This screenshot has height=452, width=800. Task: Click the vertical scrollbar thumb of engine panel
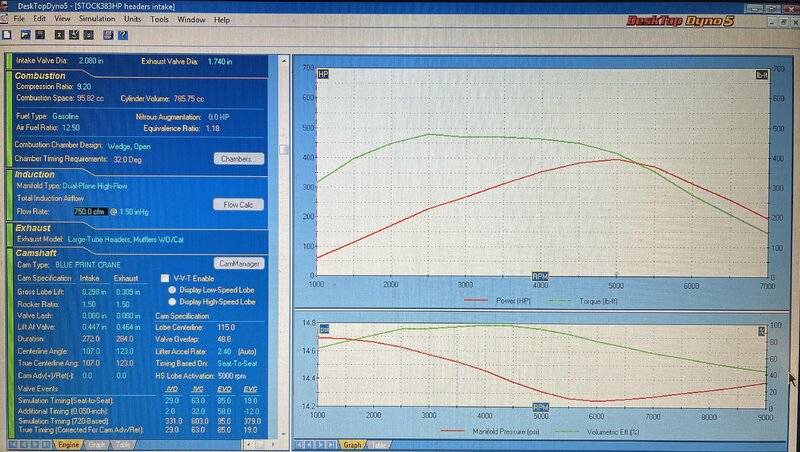pos(284,150)
